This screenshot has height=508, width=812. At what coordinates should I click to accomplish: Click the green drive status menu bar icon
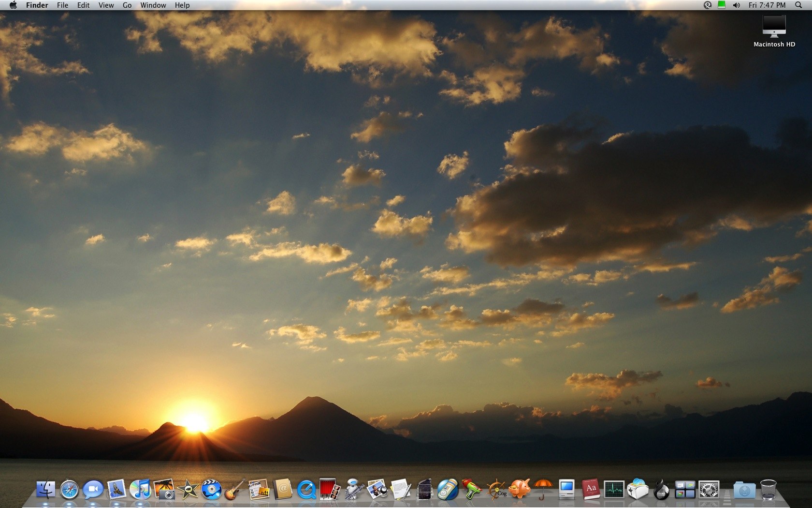pos(722,5)
